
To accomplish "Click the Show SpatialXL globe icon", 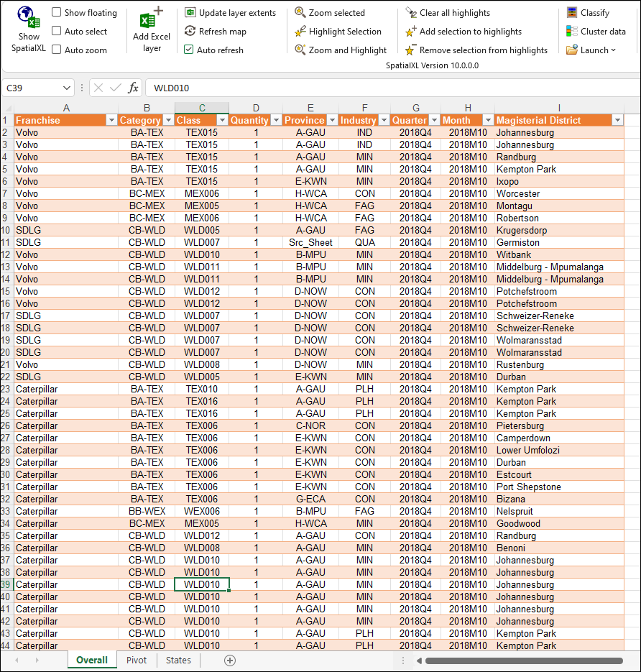I will pos(29,17).
